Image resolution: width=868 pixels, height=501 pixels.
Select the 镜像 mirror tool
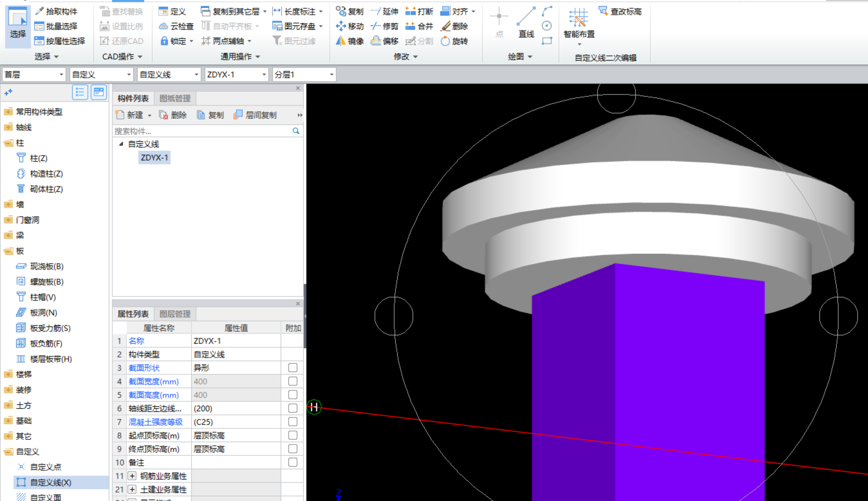tap(349, 41)
